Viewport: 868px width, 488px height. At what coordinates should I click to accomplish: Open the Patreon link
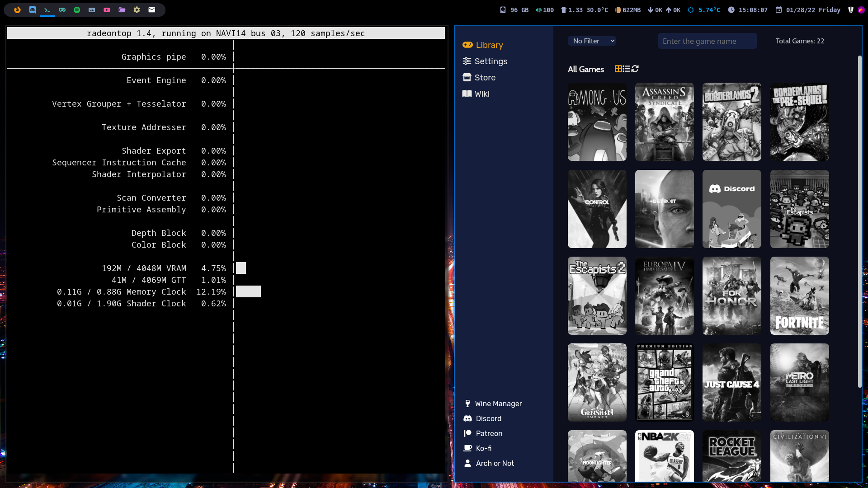489,433
